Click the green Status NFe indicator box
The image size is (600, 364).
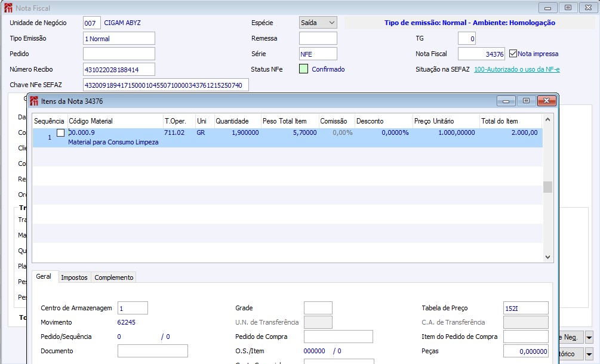[303, 69]
